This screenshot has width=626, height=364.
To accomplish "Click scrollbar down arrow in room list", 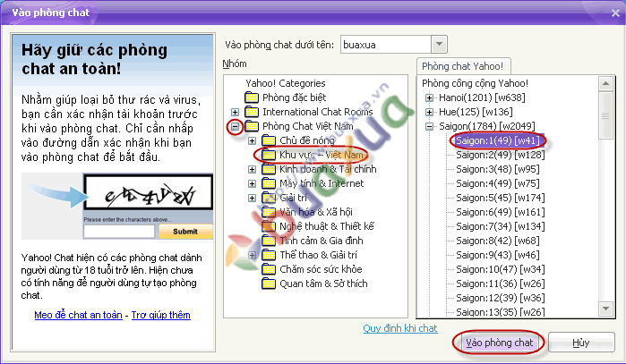I will coord(605,309).
